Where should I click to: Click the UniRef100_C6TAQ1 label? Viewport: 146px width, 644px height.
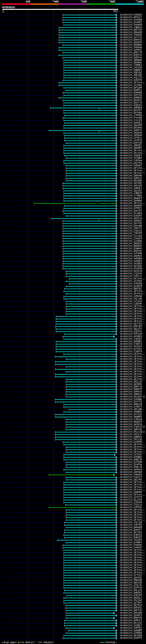(x=131, y=85)
